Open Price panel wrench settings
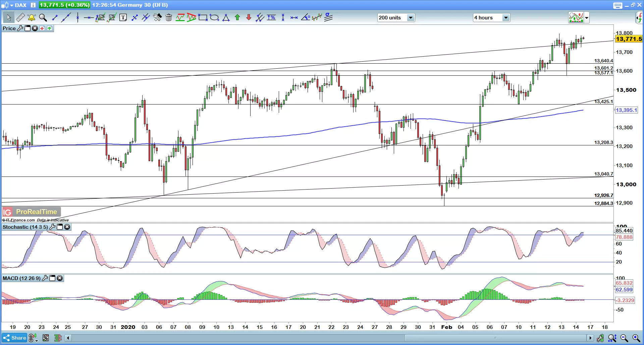 point(20,28)
